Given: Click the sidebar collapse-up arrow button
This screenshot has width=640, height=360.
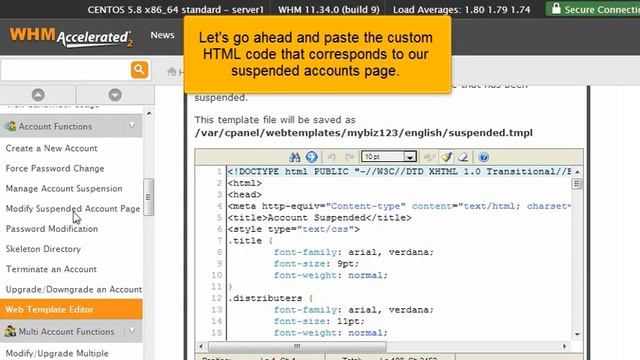Looking at the screenshot, I should (38, 95).
